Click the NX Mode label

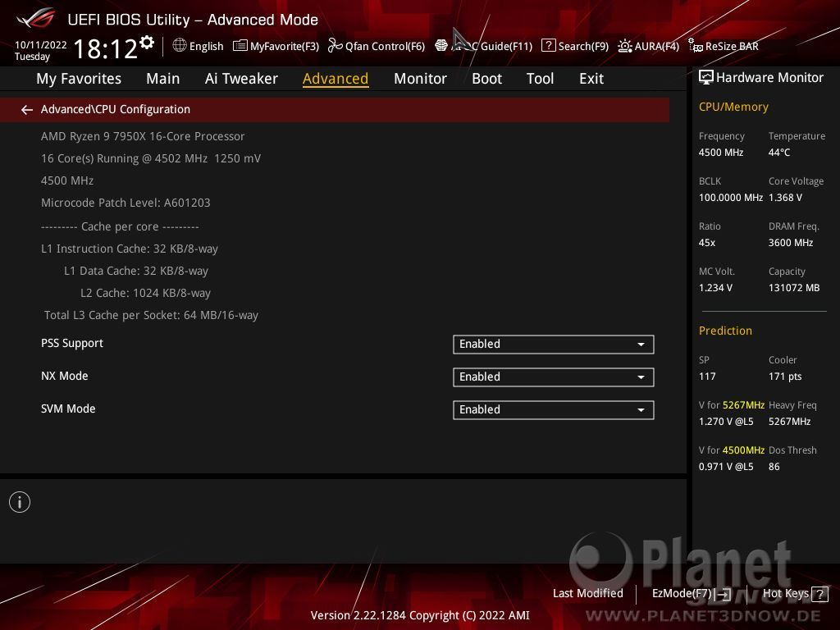coord(64,376)
